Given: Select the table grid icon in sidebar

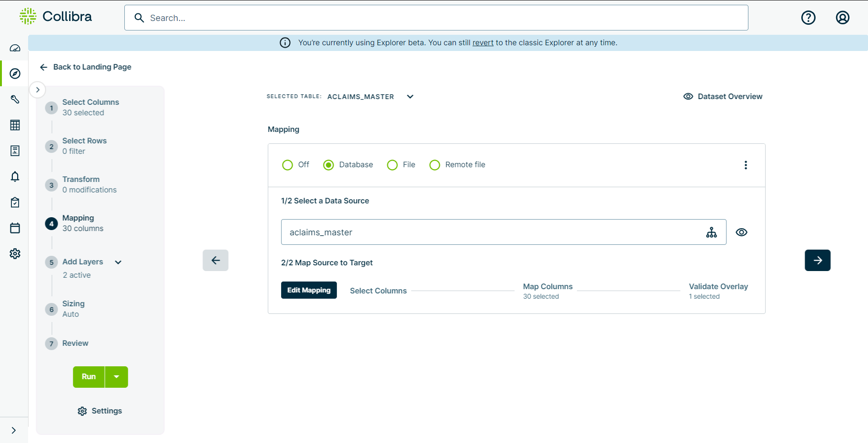Looking at the screenshot, I should (15, 125).
